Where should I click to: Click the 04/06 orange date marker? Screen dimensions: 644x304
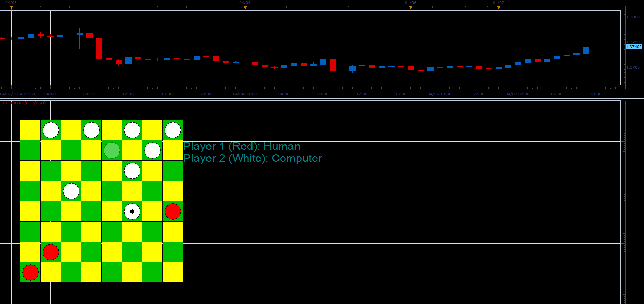(x=411, y=7)
